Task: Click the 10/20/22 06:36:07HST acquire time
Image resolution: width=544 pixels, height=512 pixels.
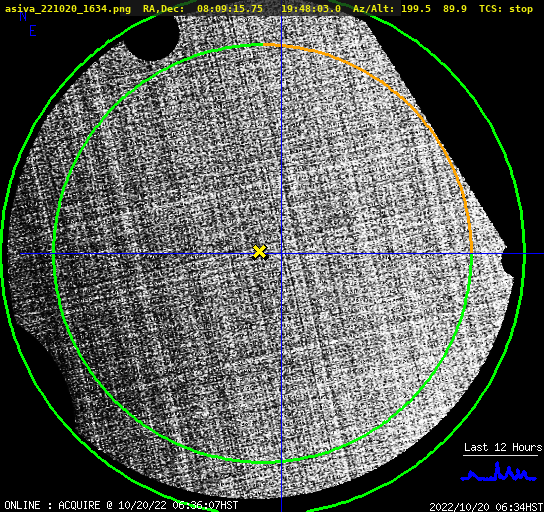Action: pos(178,505)
